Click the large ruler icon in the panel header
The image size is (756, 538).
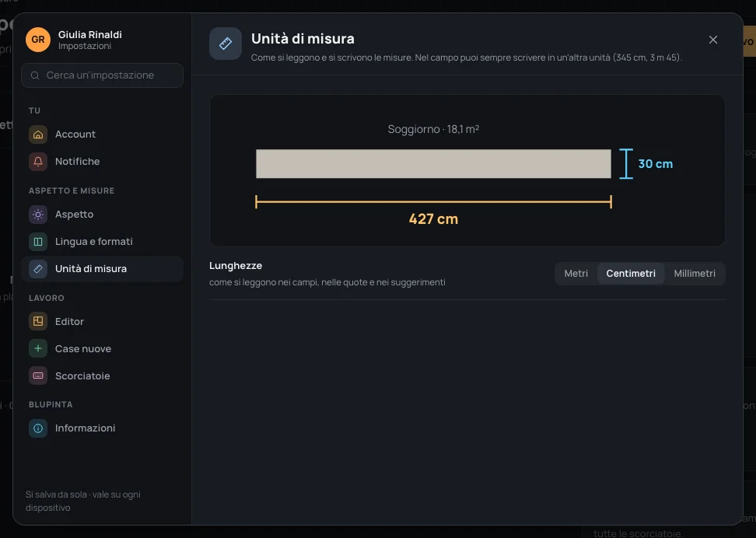click(x=225, y=44)
